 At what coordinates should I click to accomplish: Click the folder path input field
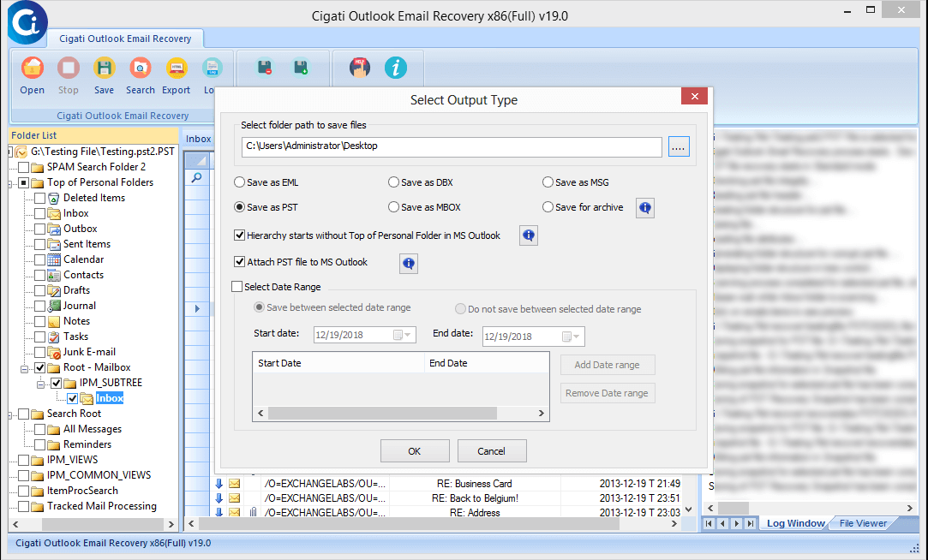point(452,146)
